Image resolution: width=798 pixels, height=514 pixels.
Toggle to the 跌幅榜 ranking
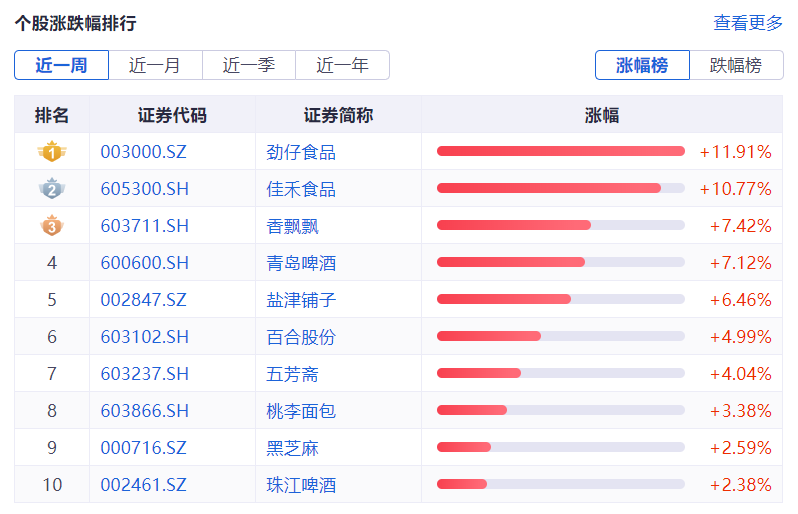tap(736, 65)
